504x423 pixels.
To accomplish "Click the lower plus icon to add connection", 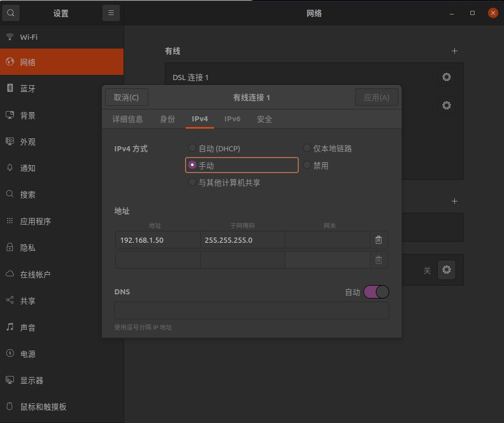I will 454,201.
